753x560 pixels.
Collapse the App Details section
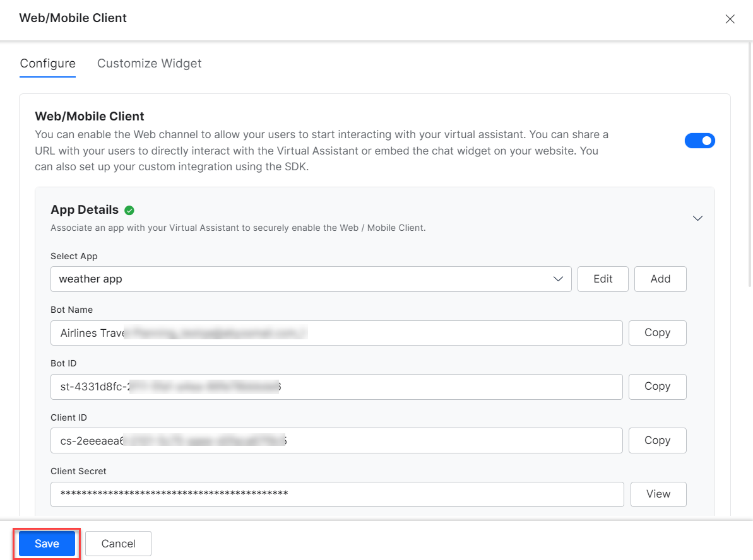[x=697, y=218]
